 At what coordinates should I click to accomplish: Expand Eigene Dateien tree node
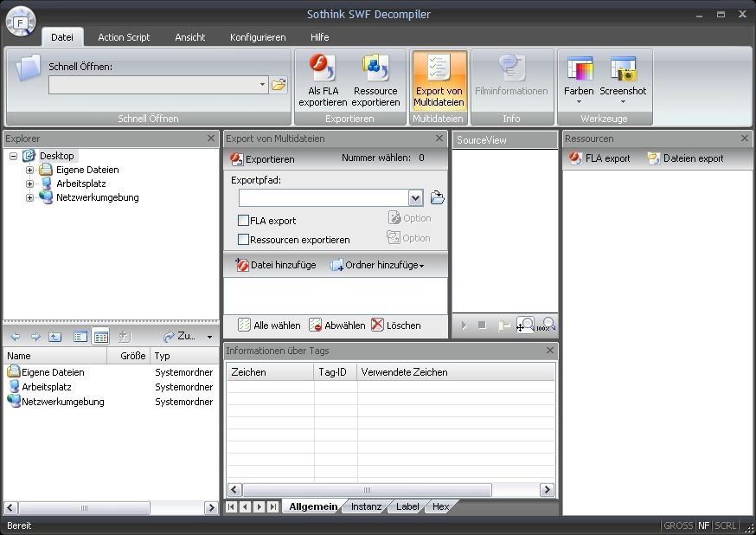tap(29, 170)
